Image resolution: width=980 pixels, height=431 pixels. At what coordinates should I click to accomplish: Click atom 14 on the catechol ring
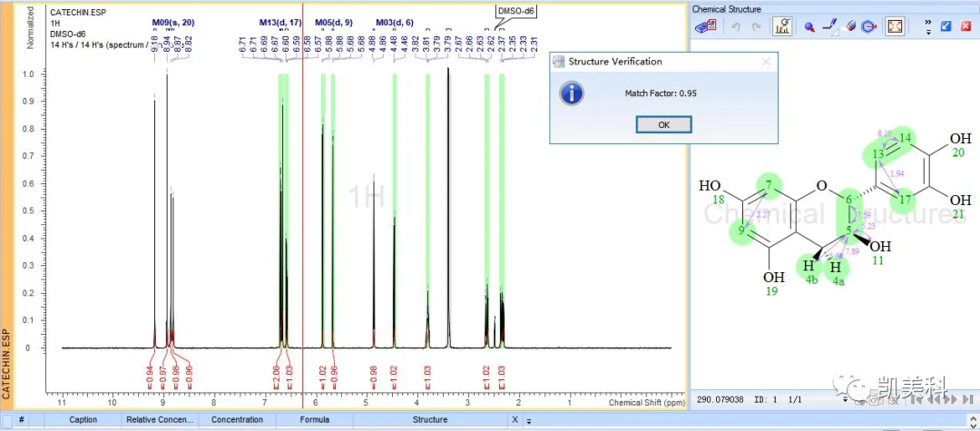pyautogui.click(x=907, y=138)
